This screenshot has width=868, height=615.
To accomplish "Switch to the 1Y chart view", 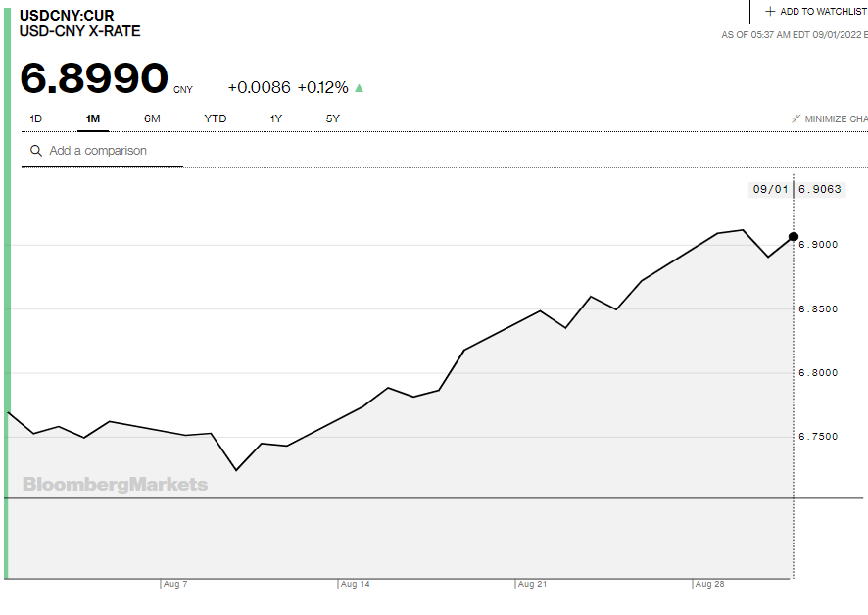I will [276, 118].
